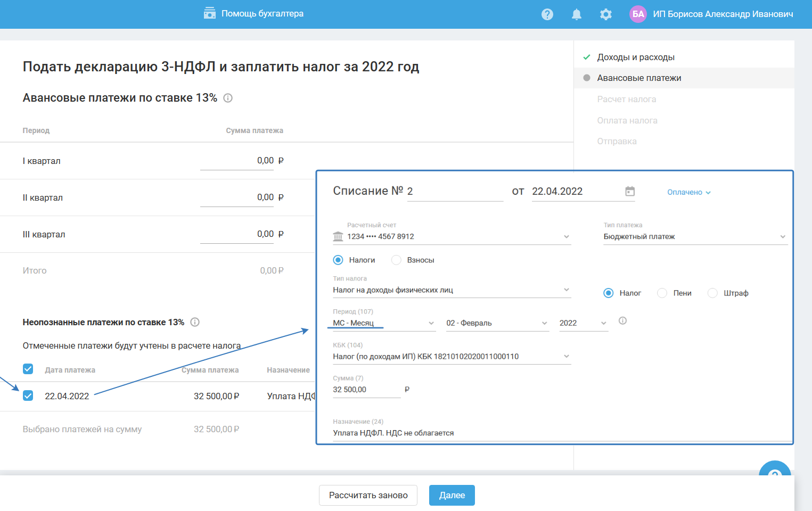812x511 pixels.
Task: Open settings gear in header
Action: pyautogui.click(x=606, y=14)
